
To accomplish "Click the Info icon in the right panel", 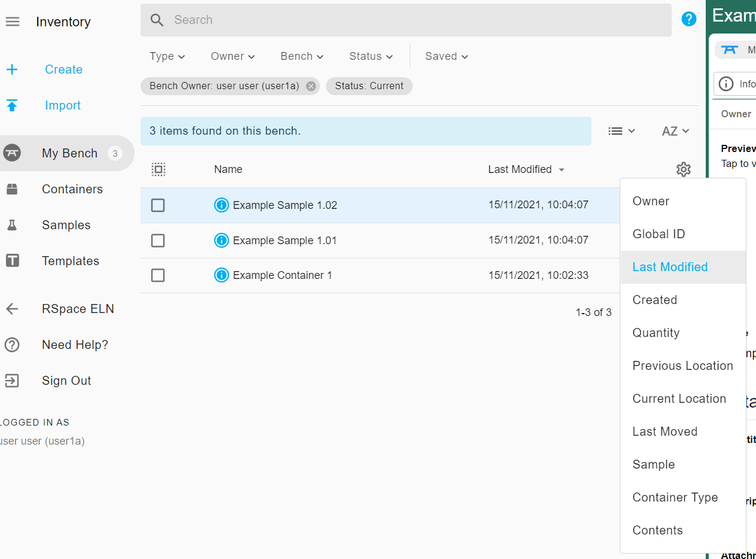I will 725,84.
